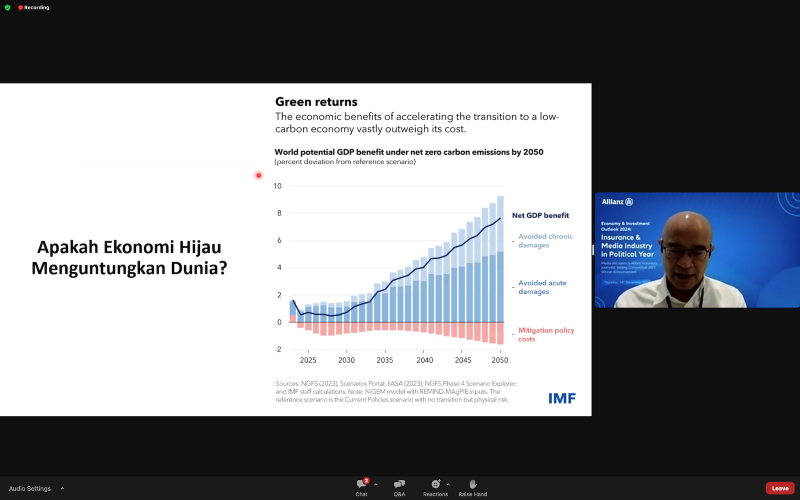Click the "Green returns" slide heading

pyautogui.click(x=316, y=102)
